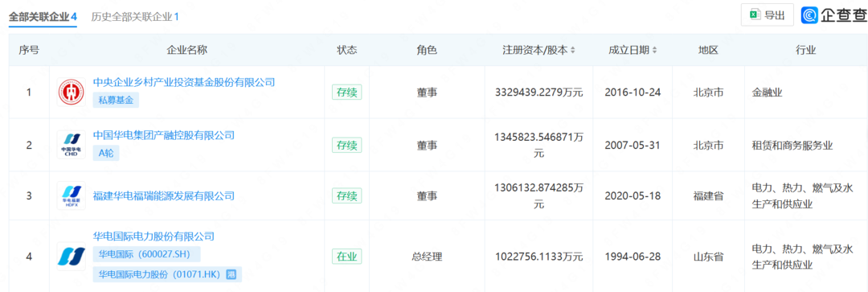Open 中国华电集团产融控股有限公司 link
This screenshot has height=292, width=868.
164,135
